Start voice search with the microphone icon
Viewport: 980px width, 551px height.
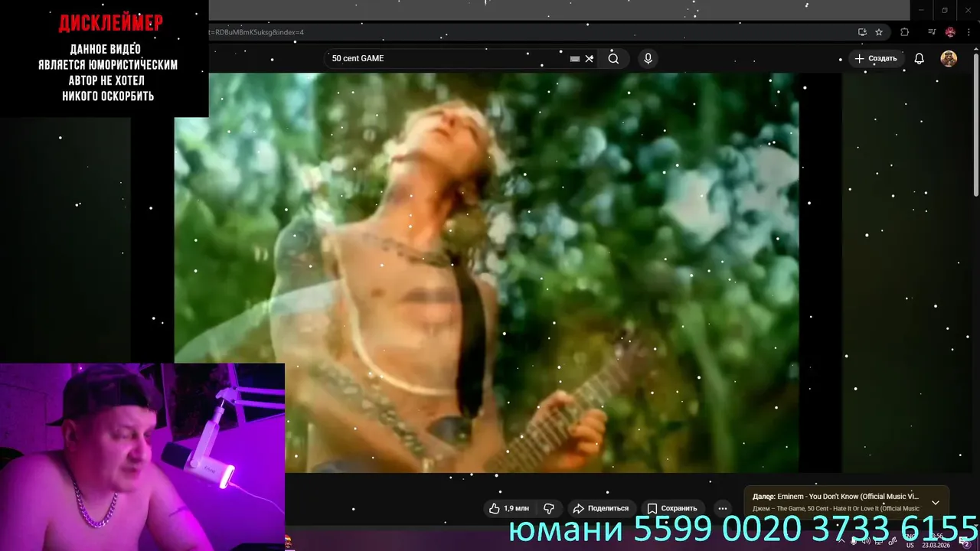tap(648, 58)
